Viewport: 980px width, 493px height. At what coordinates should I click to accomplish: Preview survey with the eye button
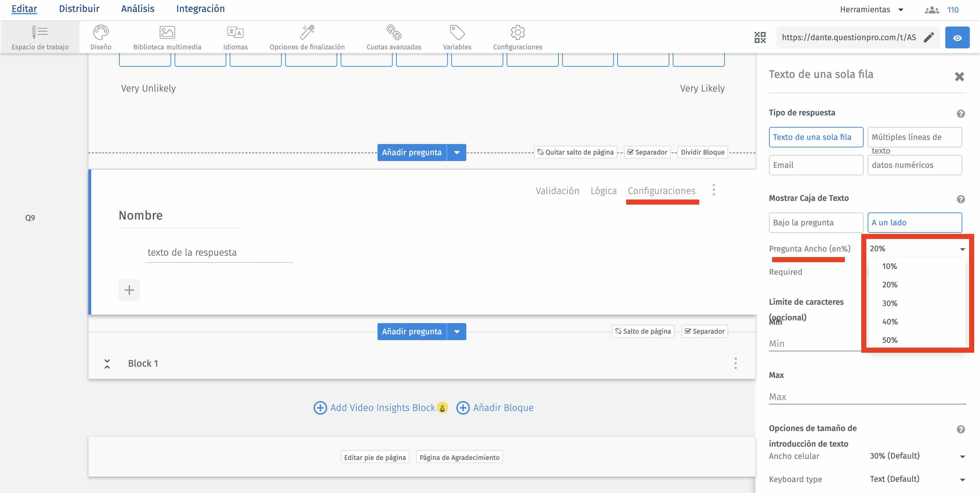(957, 37)
